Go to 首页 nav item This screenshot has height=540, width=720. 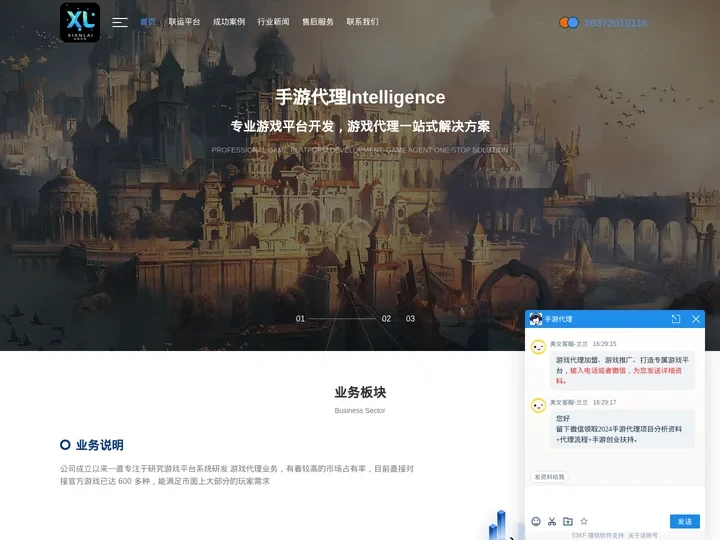coord(148,22)
